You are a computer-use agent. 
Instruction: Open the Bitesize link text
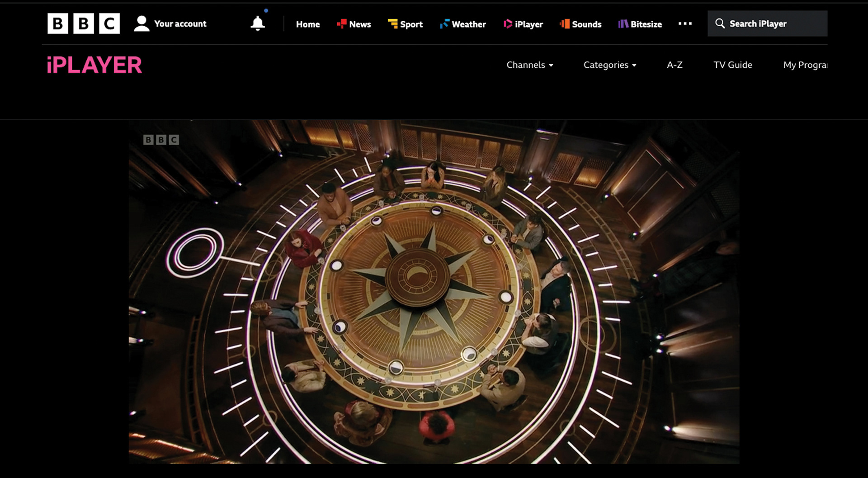click(646, 24)
